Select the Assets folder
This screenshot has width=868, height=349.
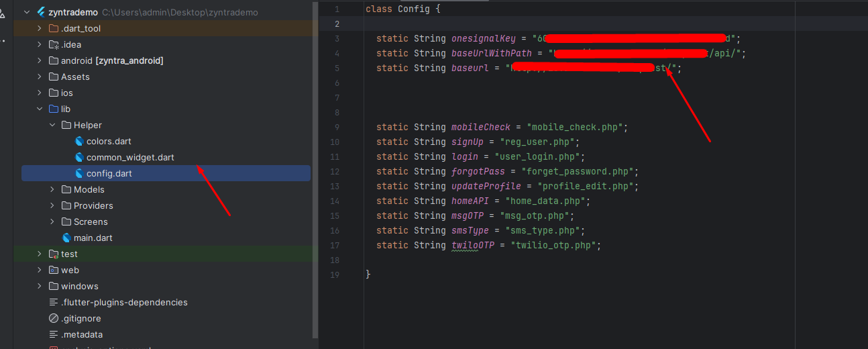(75, 77)
